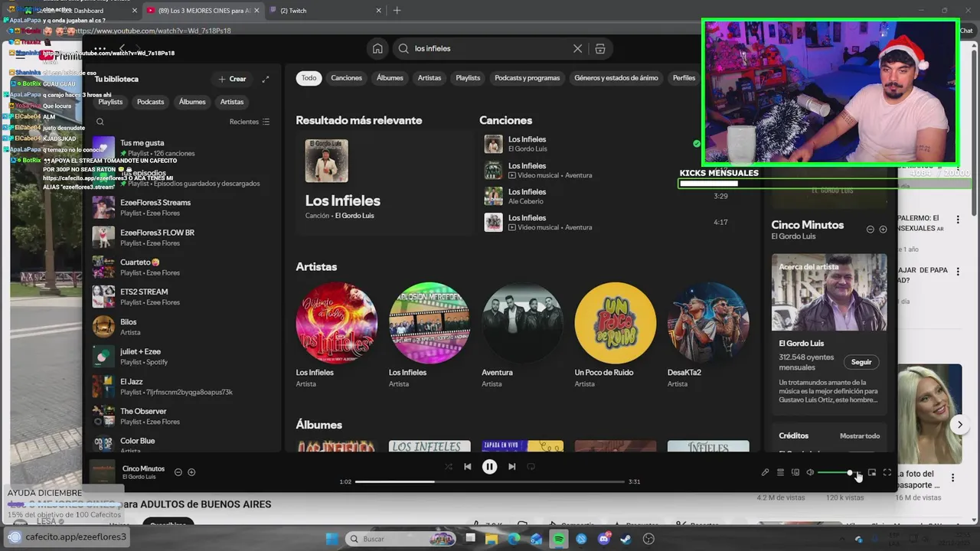Toggle shuffle playback
The image size is (980, 551).
coord(449,467)
